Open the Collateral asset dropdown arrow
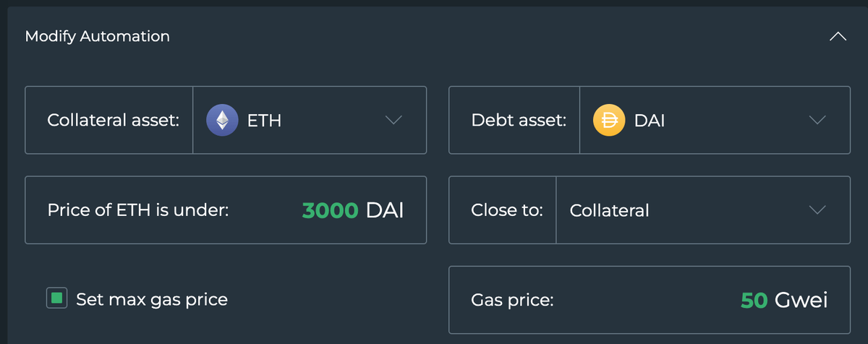Image resolution: width=868 pixels, height=344 pixels. (x=393, y=121)
